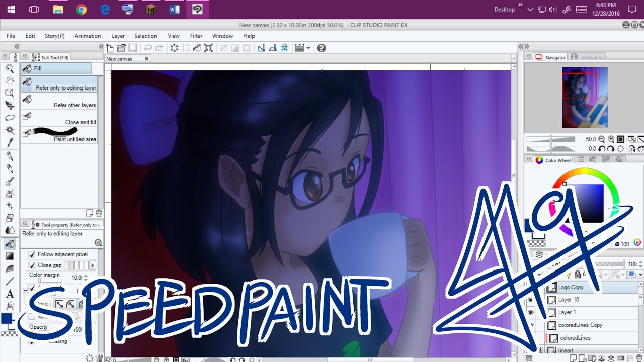This screenshot has width=644, height=362.
Task: Open the Filter menu
Action: [196, 36]
